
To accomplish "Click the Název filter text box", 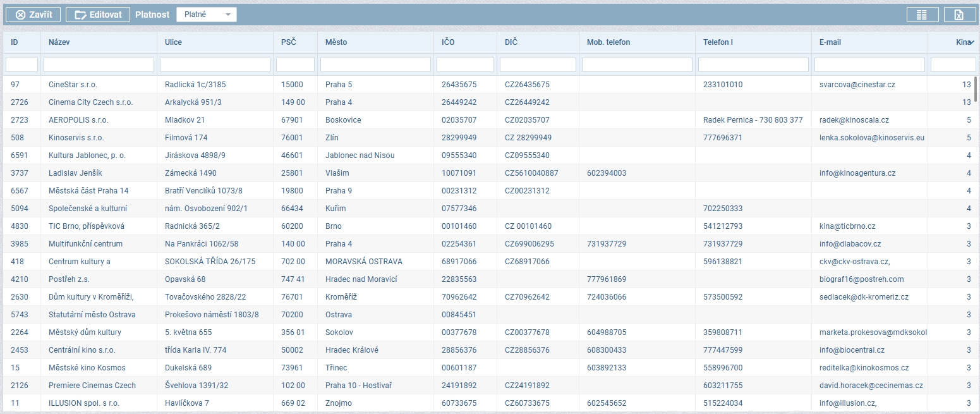I will (x=99, y=64).
